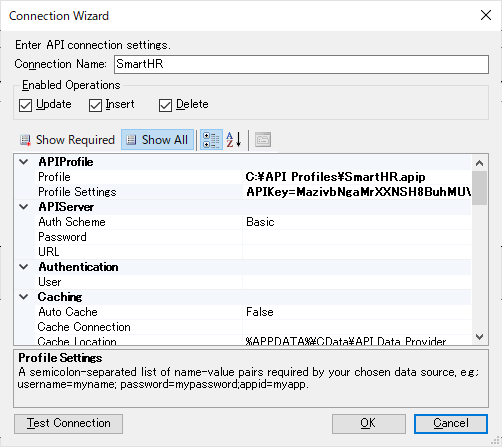Toggle the Delete checkbox
The image size is (502, 447).
point(165,105)
